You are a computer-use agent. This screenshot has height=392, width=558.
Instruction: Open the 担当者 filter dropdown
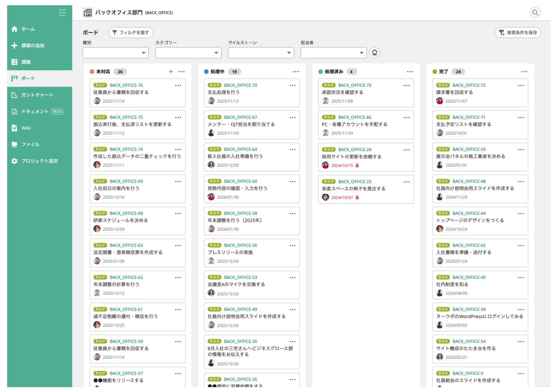pyautogui.click(x=334, y=53)
